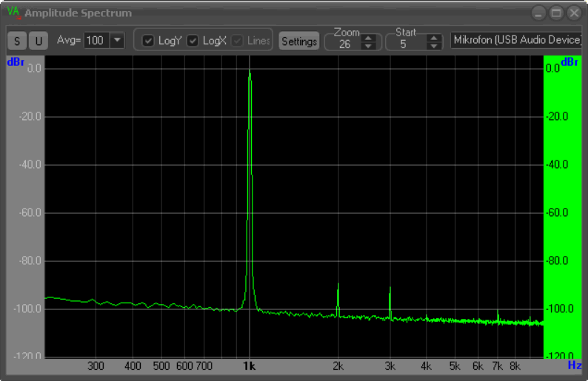
Task: Open the Avg averaging dropdown arrow
Action: [117, 41]
